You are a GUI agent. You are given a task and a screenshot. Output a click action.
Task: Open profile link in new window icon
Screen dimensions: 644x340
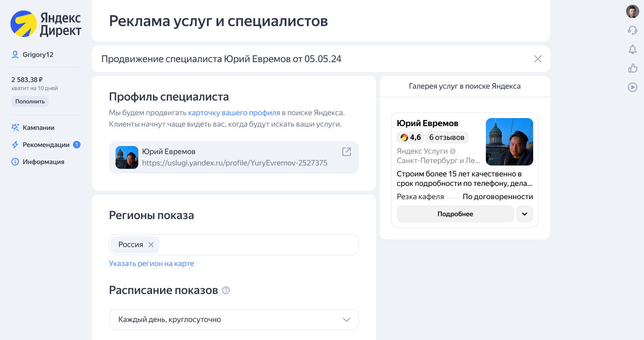pos(347,152)
